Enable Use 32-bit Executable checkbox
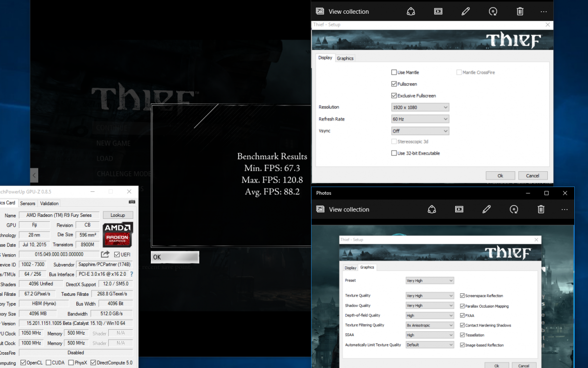This screenshot has width=588, height=368. click(x=394, y=153)
